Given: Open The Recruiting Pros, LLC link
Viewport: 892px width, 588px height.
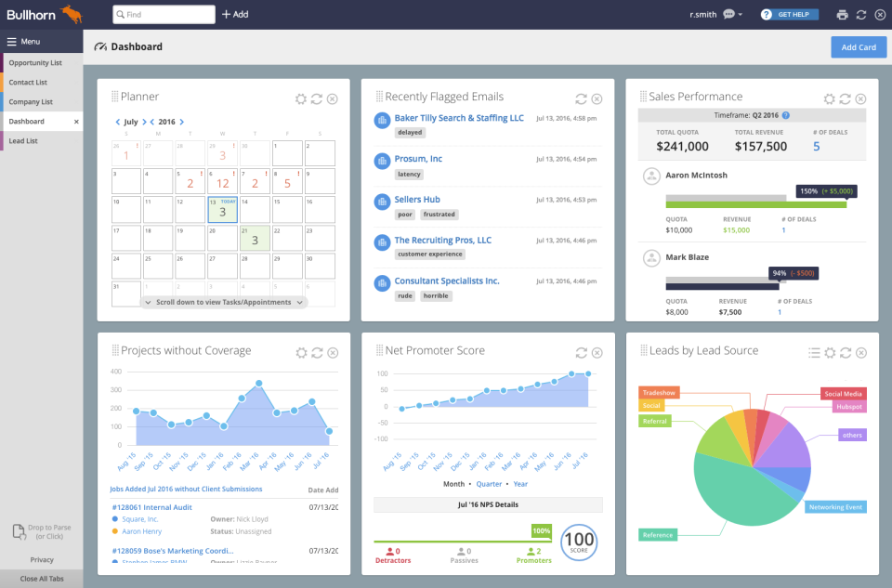Looking at the screenshot, I should 442,240.
